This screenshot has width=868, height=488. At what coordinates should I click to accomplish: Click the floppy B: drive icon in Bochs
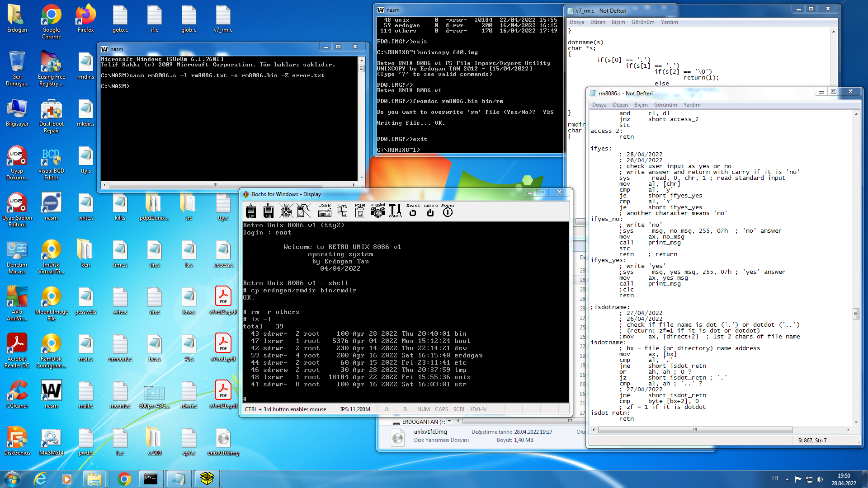pyautogui.click(x=269, y=211)
